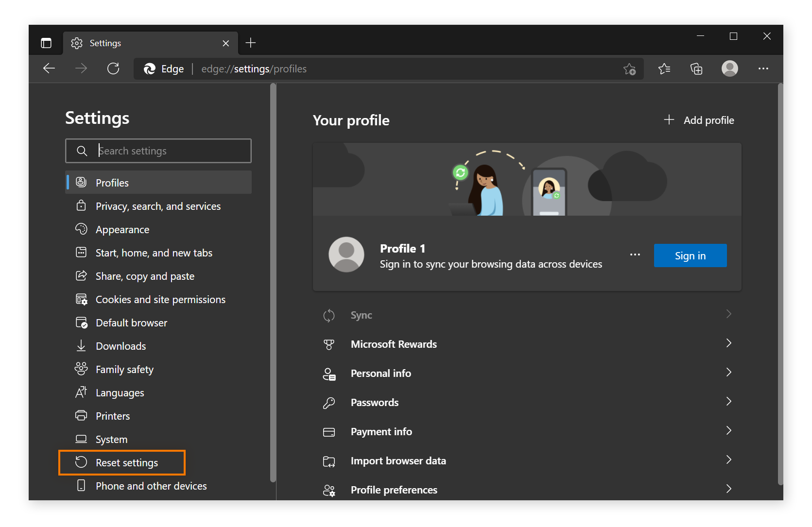
Task: Open Microsoft Rewards
Action: point(527,344)
